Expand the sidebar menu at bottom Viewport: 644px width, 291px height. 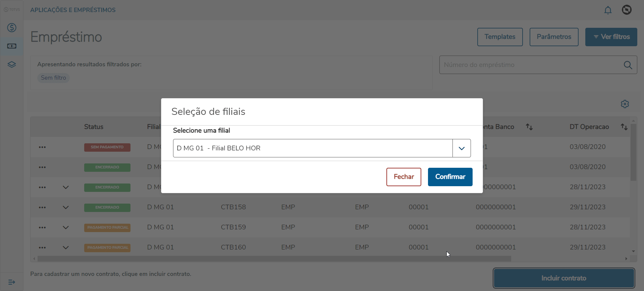click(x=12, y=282)
